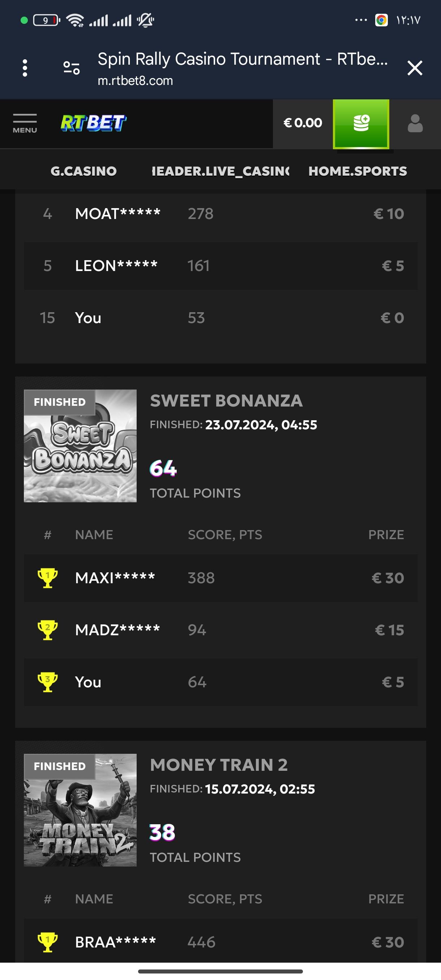Tap the SWEET BONANZA tournament title
Image resolution: width=441 pixels, height=980 pixels.
(x=226, y=401)
